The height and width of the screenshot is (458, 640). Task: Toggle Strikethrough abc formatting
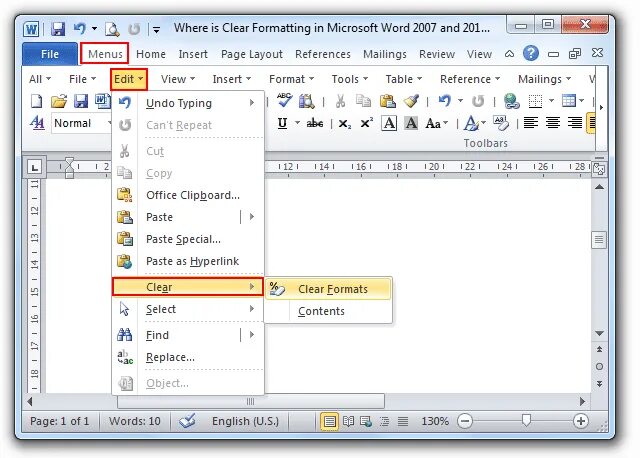pyautogui.click(x=315, y=123)
